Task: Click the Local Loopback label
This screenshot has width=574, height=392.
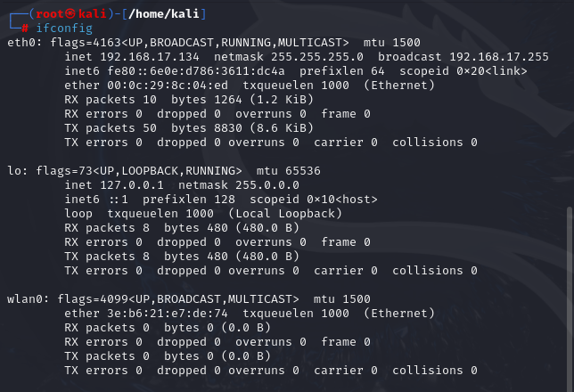Action: pos(285,214)
